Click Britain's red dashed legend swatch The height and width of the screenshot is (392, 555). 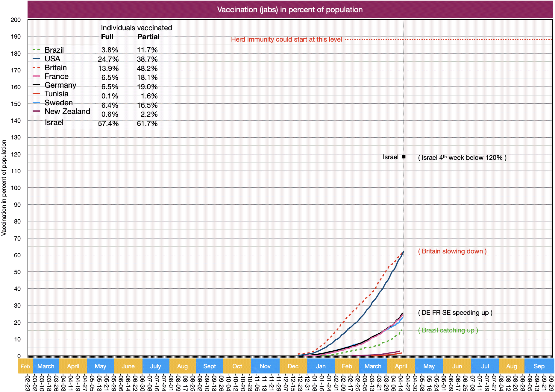pyautogui.click(x=36, y=68)
